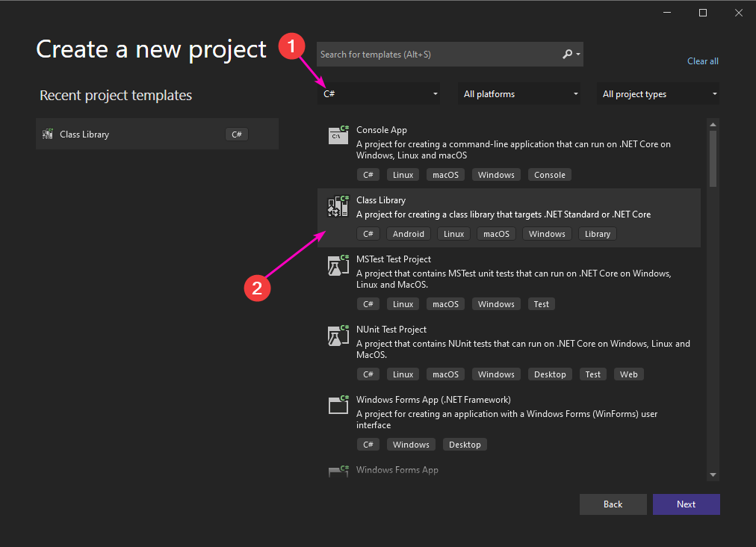Click the Windows tag under Console App
756x547 pixels.
[x=496, y=175]
